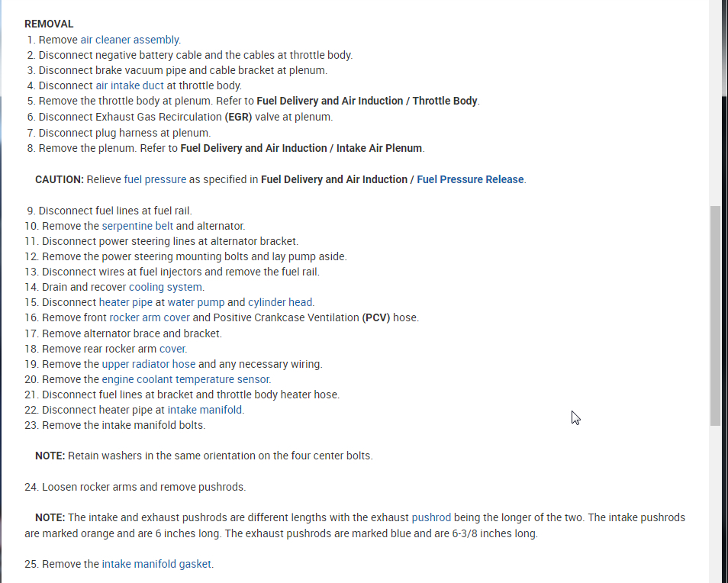This screenshot has height=583, width=728.
Task: Click the air intake duct link
Action: [130, 85]
